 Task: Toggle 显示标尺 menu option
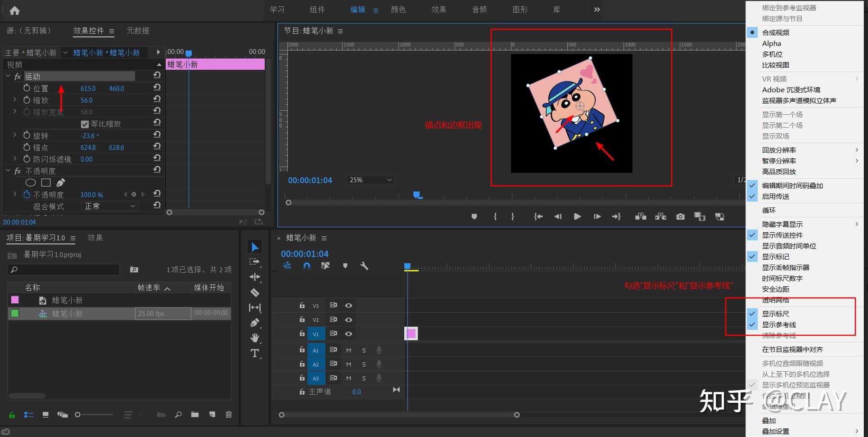pos(775,314)
